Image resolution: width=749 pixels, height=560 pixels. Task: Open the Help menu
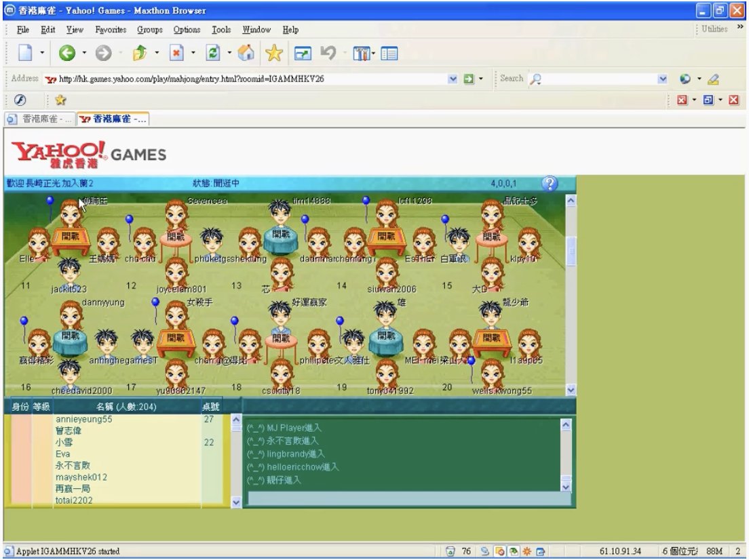pos(290,30)
